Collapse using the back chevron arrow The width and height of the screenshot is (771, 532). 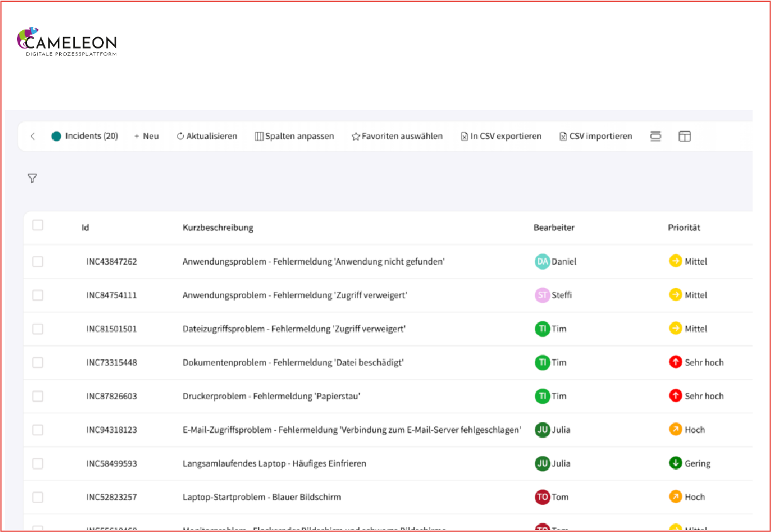33,136
